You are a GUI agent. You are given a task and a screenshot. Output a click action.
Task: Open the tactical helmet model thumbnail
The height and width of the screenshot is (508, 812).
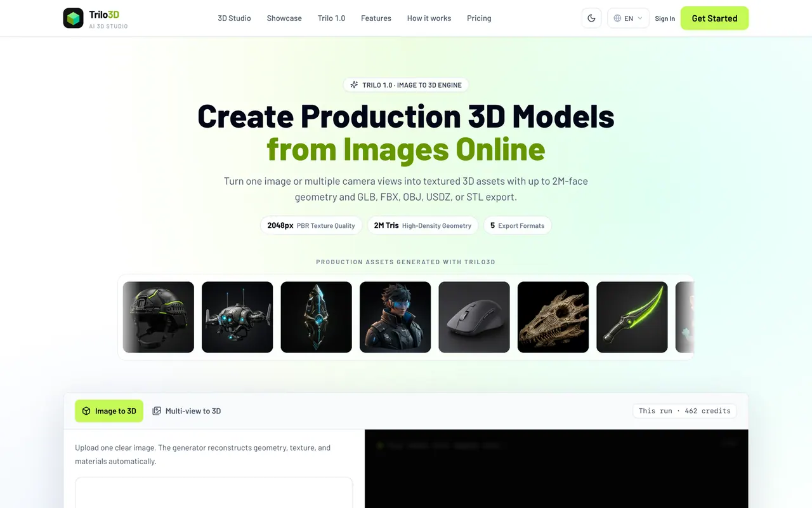(x=159, y=317)
